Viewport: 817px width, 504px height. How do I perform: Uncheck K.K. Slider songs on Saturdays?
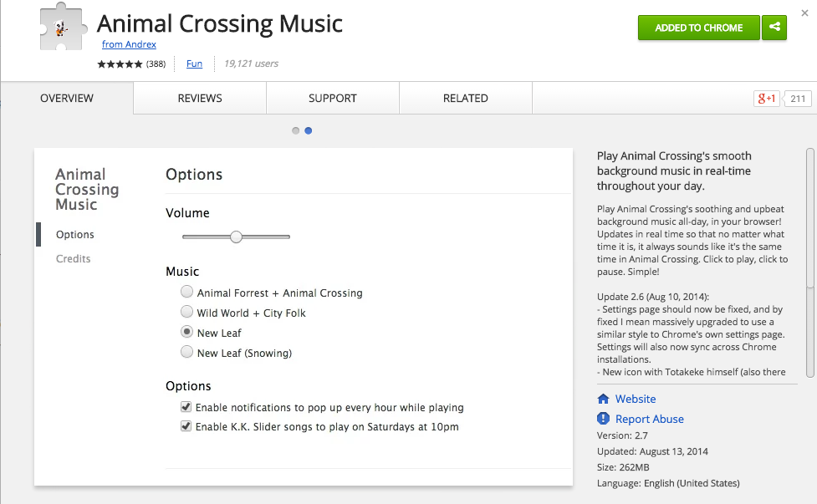[186, 426]
